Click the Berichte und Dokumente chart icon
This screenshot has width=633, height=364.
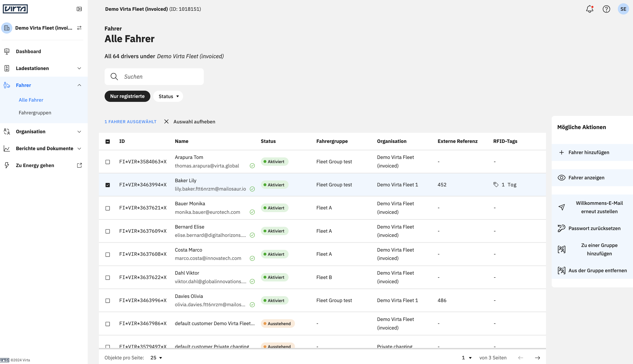7,148
